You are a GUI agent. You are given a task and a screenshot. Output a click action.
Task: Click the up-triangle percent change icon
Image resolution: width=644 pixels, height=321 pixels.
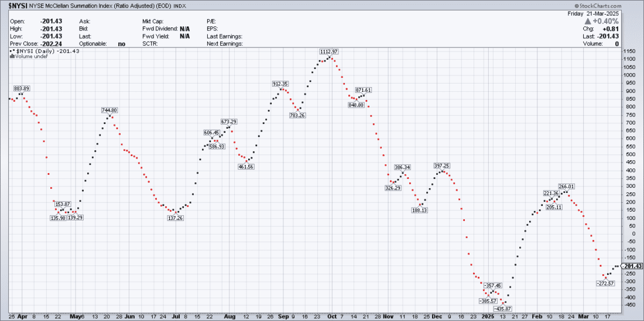606,20
